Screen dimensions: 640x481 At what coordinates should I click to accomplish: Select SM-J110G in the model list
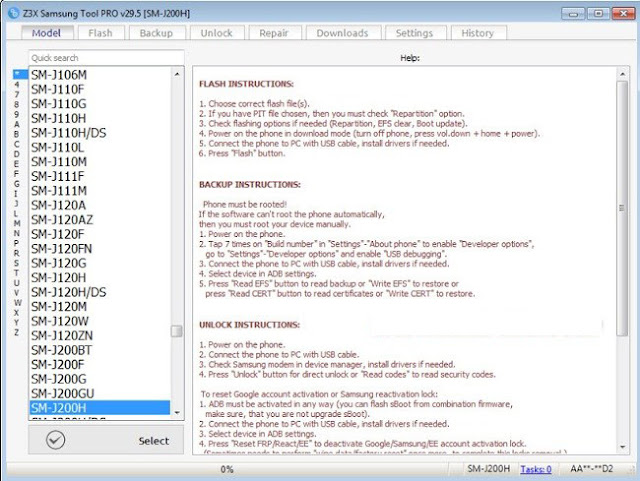click(x=100, y=104)
